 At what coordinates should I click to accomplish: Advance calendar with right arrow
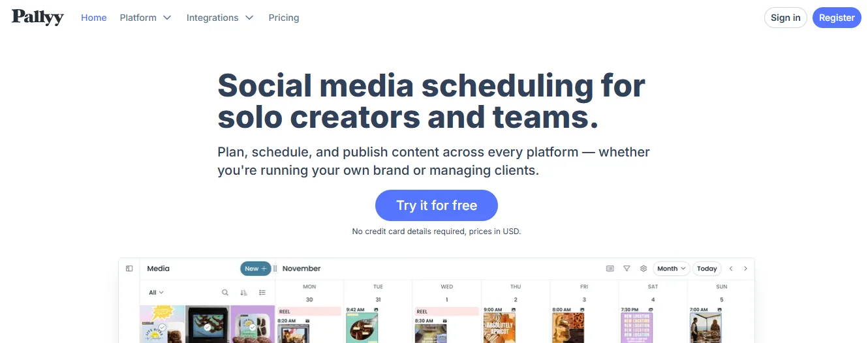[745, 269]
